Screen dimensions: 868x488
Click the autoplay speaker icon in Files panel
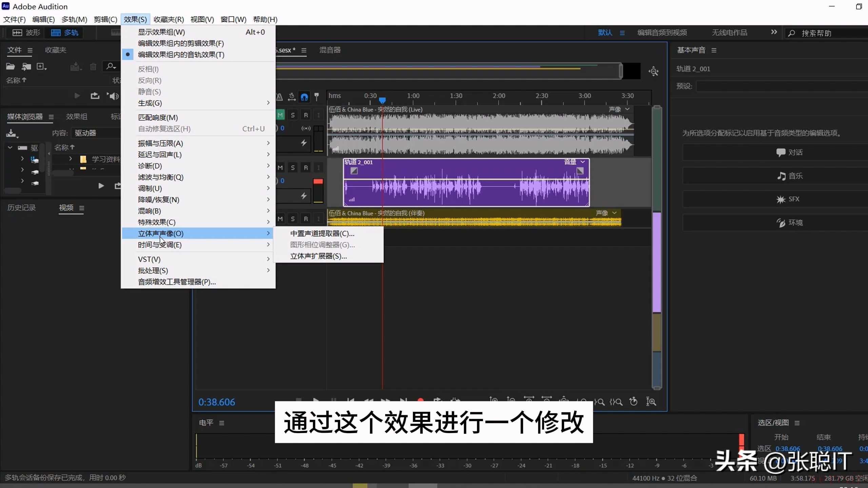click(113, 96)
